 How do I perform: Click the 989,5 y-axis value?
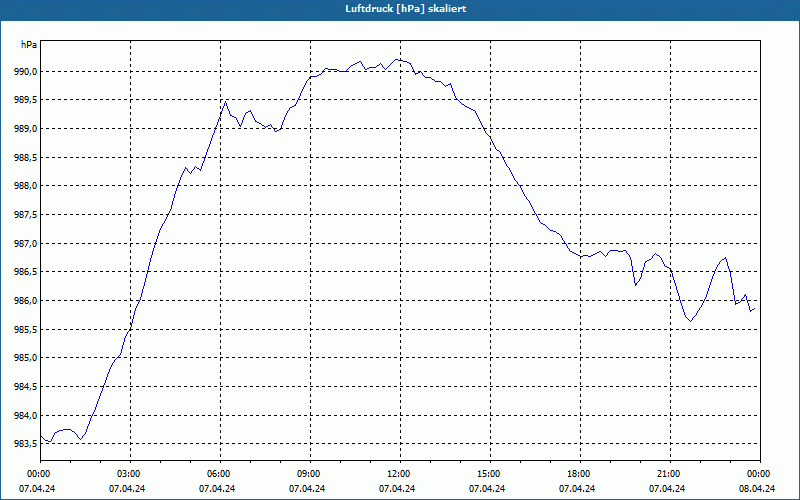(26, 100)
